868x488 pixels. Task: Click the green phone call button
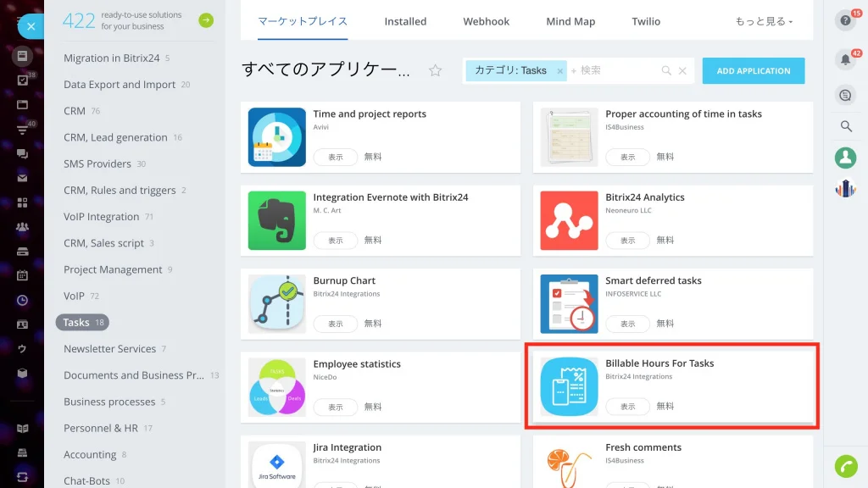[x=846, y=467]
